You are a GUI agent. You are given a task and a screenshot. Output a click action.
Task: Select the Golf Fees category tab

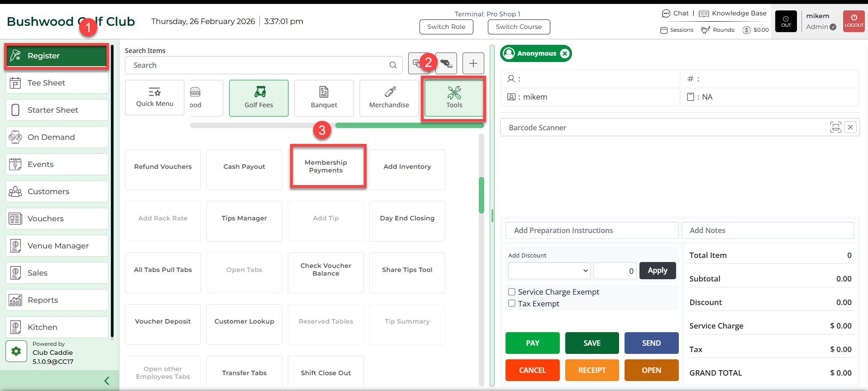pos(259,98)
